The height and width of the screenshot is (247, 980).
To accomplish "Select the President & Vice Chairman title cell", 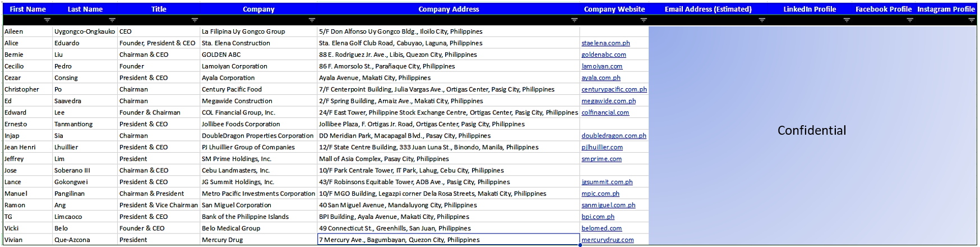I will (159, 205).
